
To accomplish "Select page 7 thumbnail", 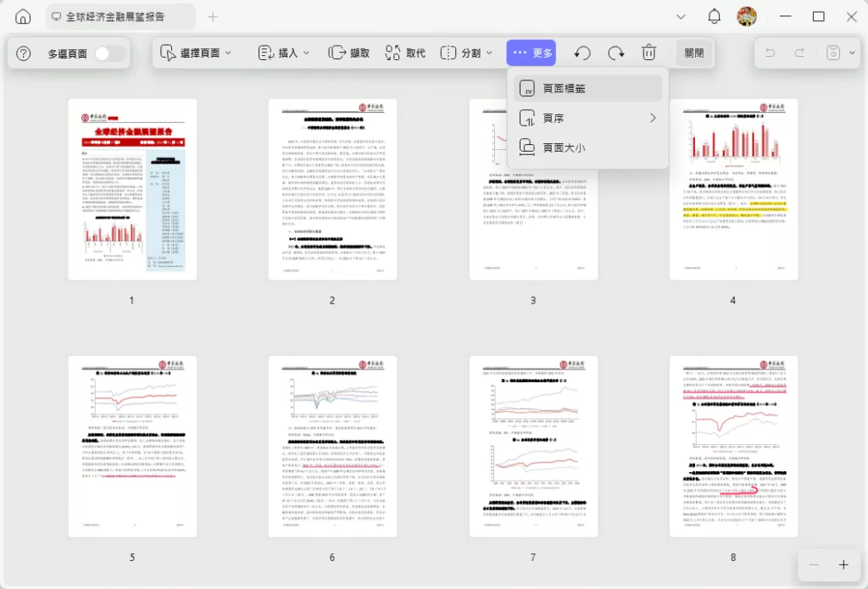I will 534,446.
